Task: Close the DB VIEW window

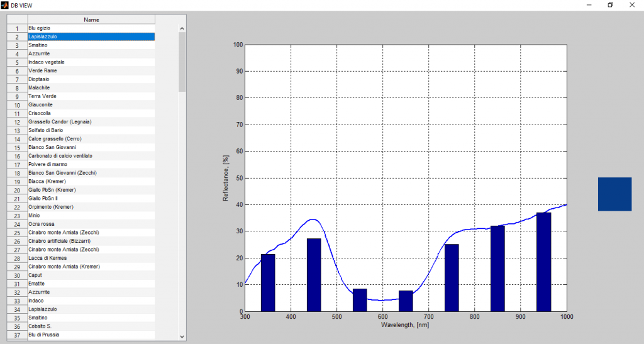Action: coord(632,5)
